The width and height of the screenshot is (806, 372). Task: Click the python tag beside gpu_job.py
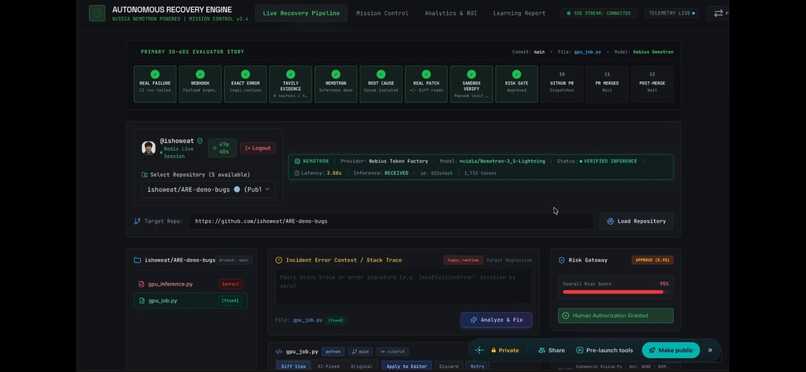point(333,351)
